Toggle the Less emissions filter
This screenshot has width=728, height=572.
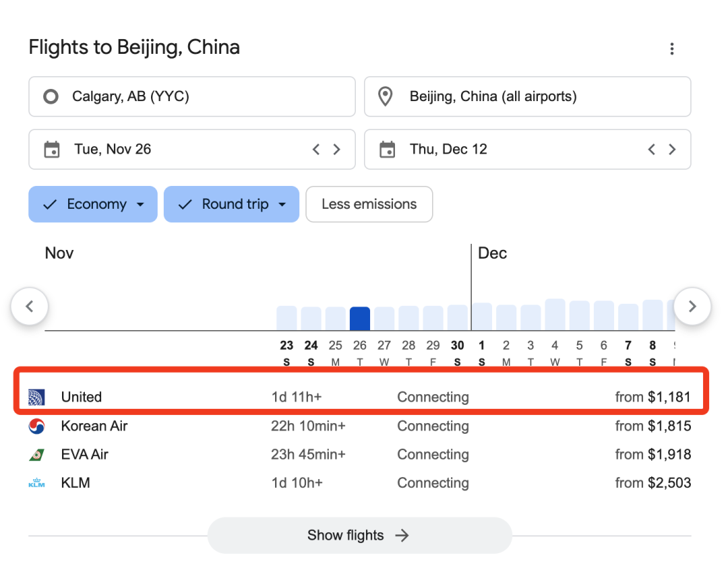[x=369, y=204]
